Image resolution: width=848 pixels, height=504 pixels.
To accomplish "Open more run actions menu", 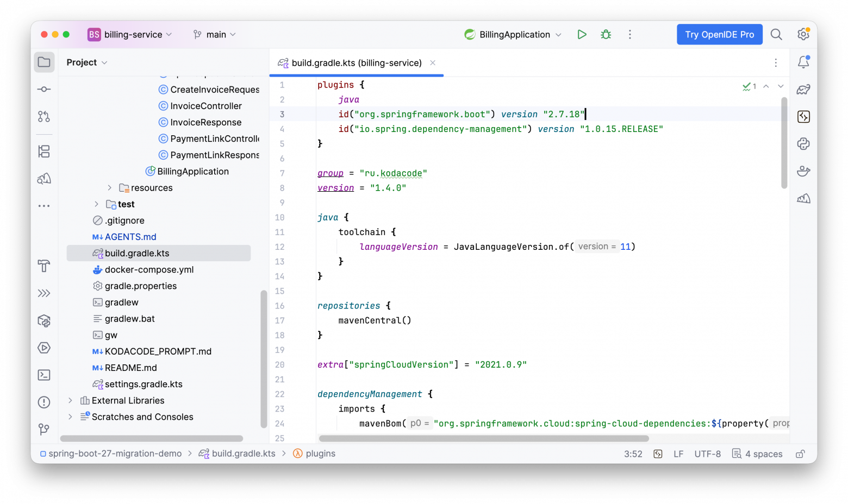I will tap(630, 34).
